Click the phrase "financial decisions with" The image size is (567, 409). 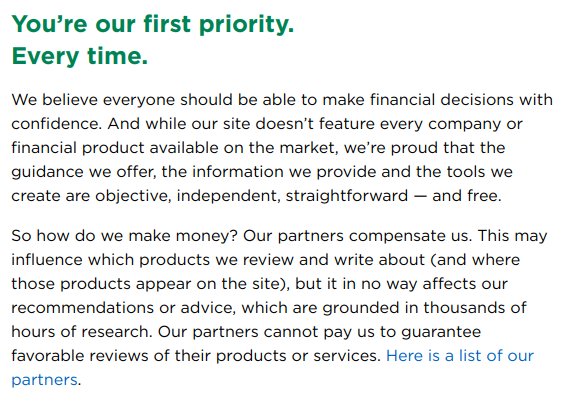click(x=461, y=100)
